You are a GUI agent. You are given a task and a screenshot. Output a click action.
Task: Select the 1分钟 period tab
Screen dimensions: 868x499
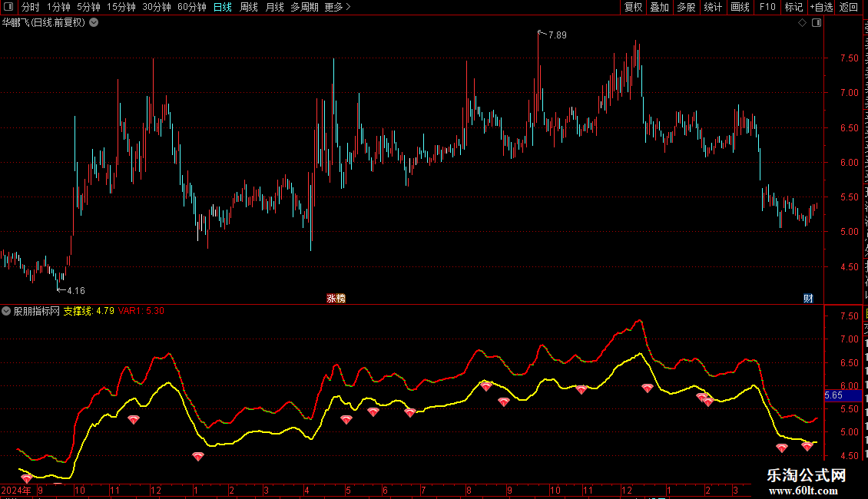(58, 7)
